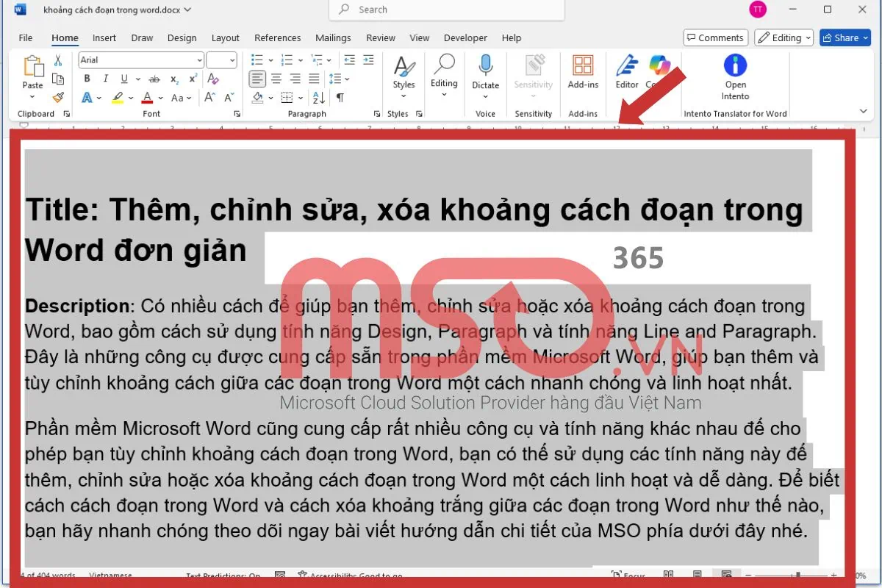Open the Editing mode dropdown
This screenshot has height=588, width=882.
tap(784, 38)
